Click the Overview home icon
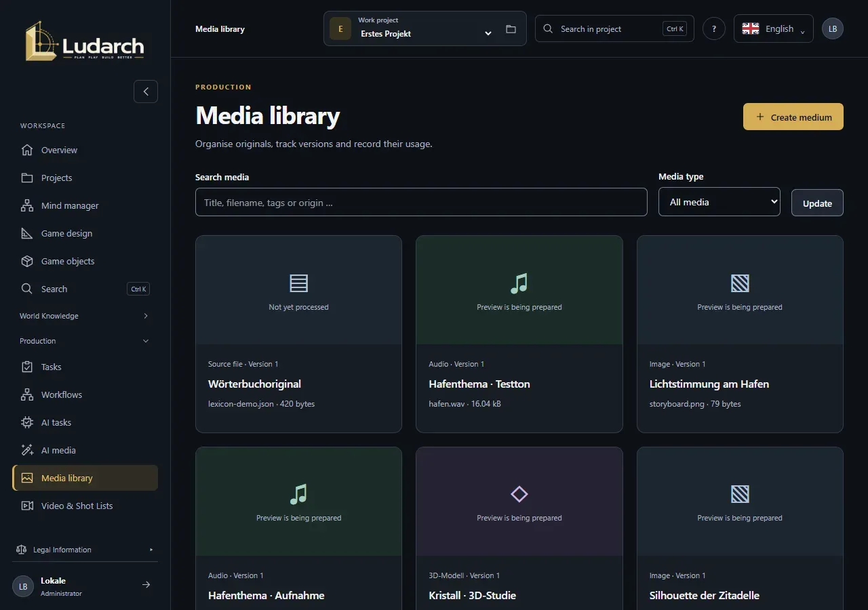868x610 pixels. (x=27, y=150)
